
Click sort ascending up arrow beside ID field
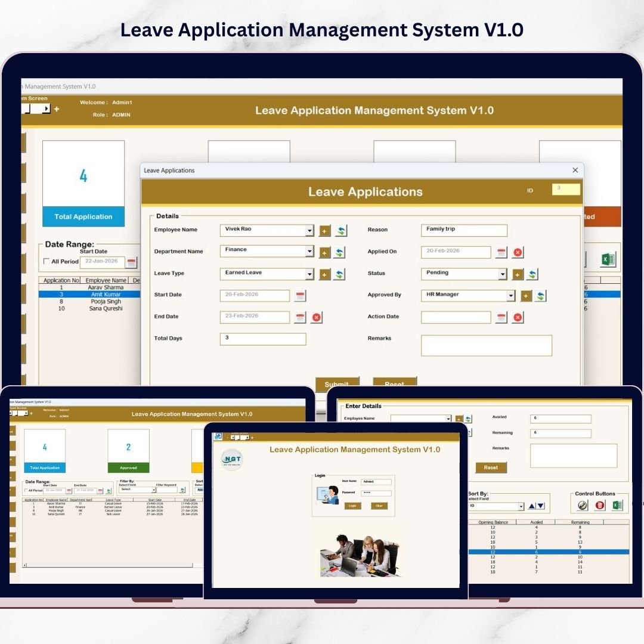pyautogui.click(x=531, y=506)
